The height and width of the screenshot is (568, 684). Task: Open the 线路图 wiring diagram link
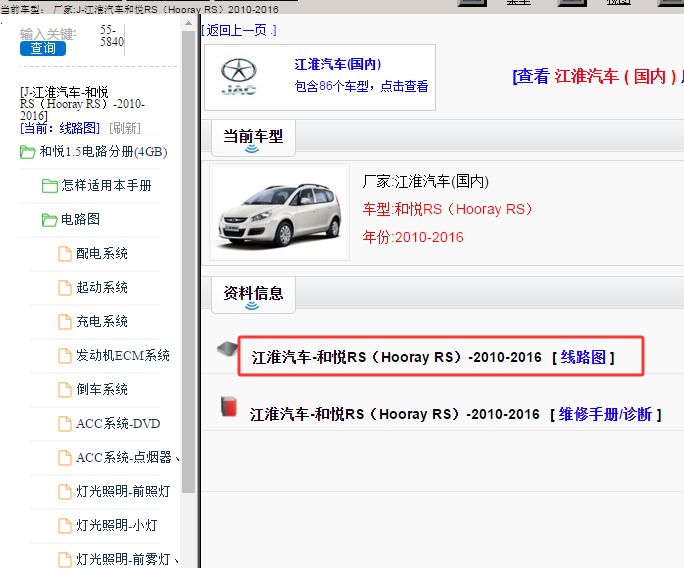[583, 357]
